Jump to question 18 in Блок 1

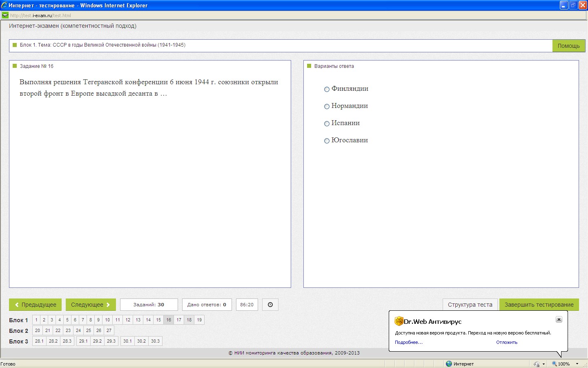(189, 320)
